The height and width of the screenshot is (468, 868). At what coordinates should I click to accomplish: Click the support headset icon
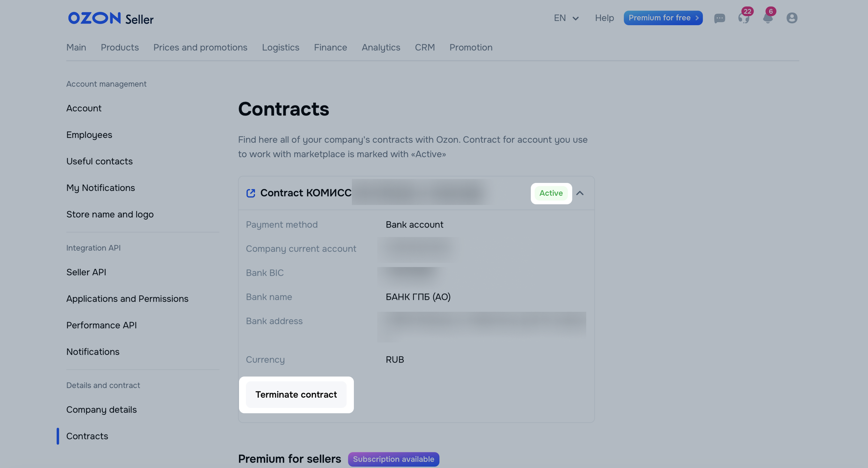point(743,18)
